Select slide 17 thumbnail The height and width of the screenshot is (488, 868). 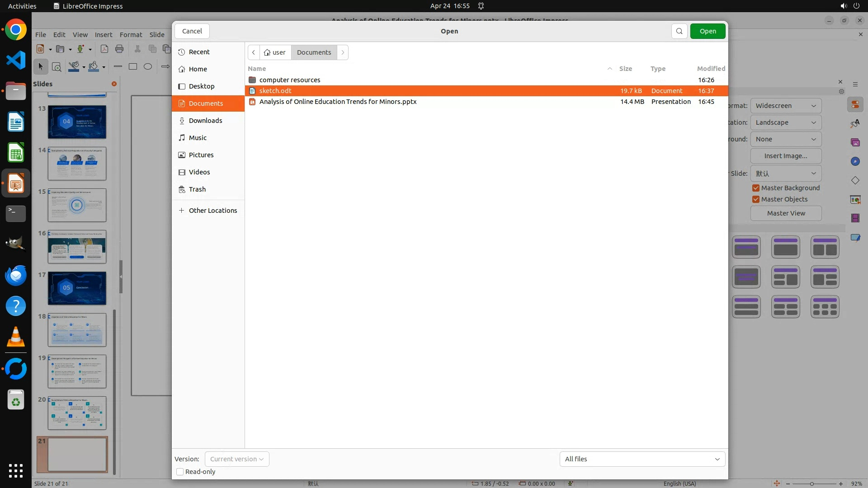(77, 288)
